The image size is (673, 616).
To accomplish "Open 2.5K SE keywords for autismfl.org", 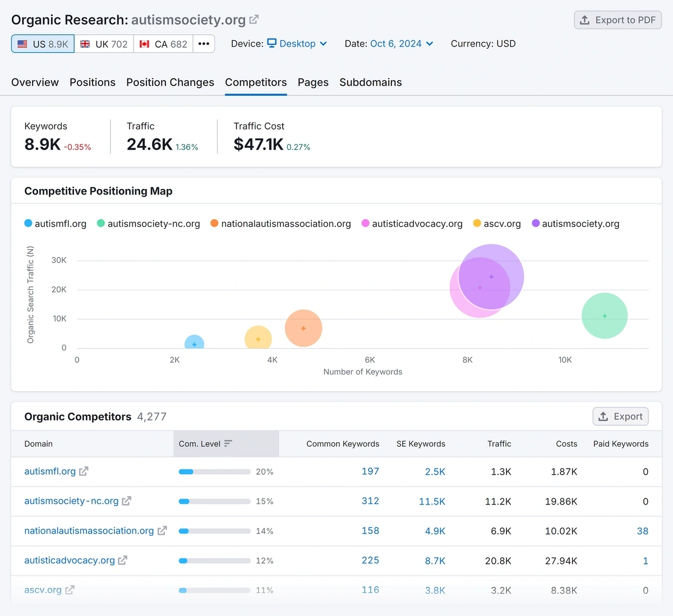I will (435, 472).
